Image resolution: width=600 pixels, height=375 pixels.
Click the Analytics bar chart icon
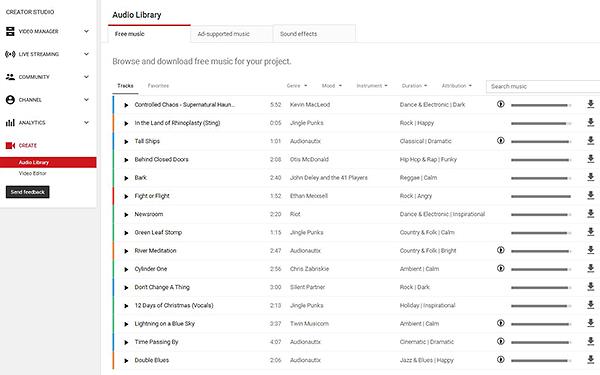click(10, 122)
